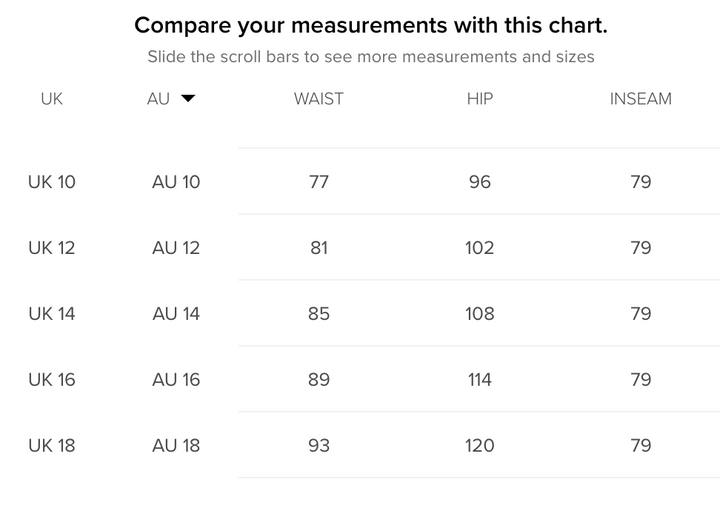Screen dimensions: 720x505
Task: Click the WAIST column header
Action: pyautogui.click(x=319, y=99)
